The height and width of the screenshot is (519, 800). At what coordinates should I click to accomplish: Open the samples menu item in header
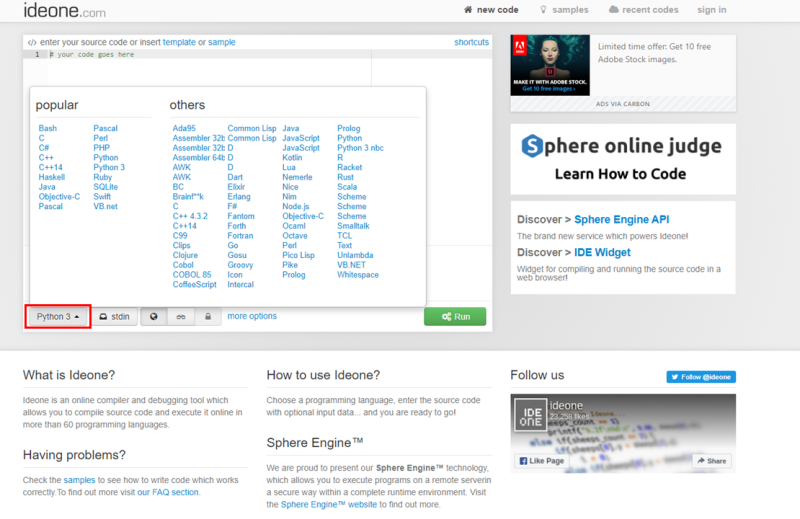[564, 10]
